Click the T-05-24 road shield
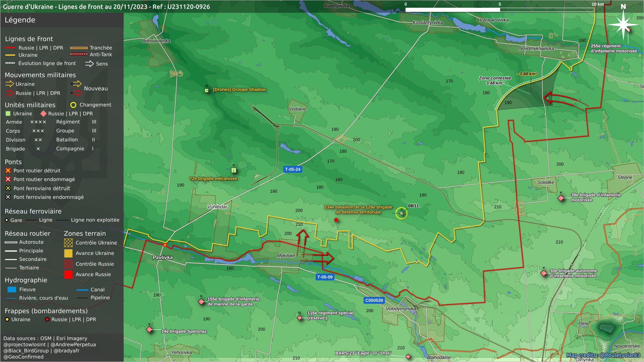This screenshot has height=362, width=644. 292,169
